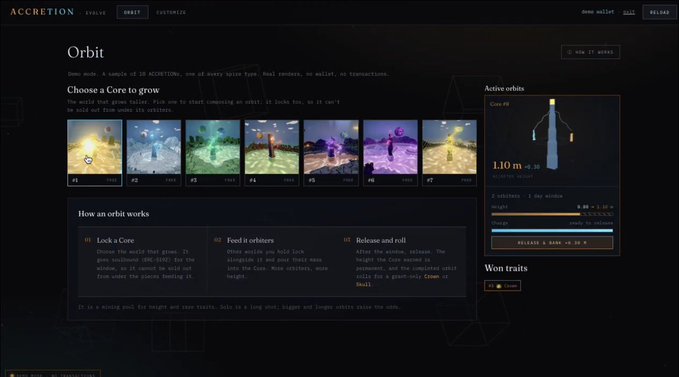Open the ACCRETION logo home link
Image resolution: width=679 pixels, height=377 pixels.
42,12
